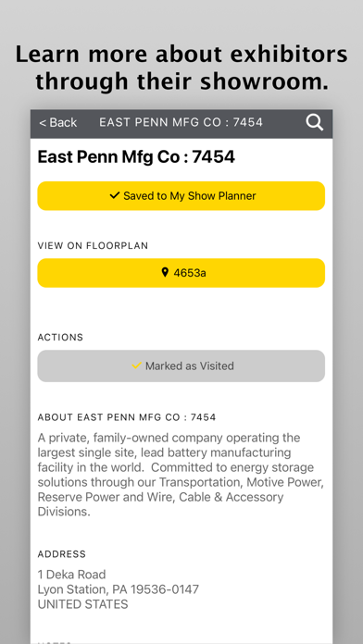Select the ACTIONS section label
The height and width of the screenshot is (644, 363).
[x=60, y=337]
